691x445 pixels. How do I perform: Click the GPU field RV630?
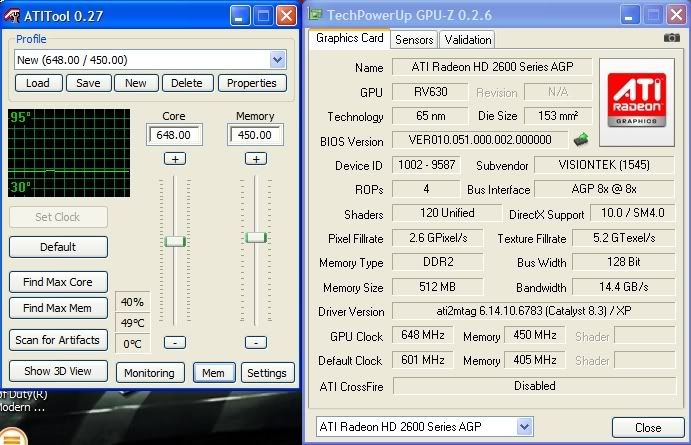point(430,92)
